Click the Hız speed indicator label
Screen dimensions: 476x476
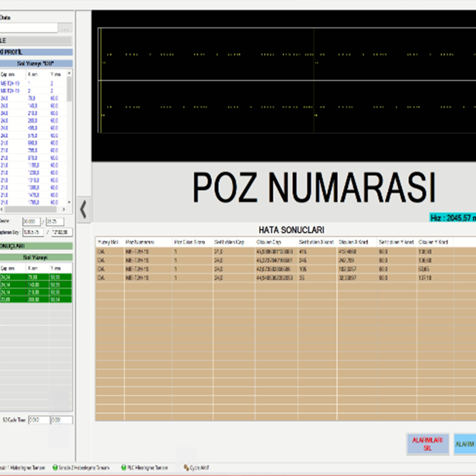(x=453, y=218)
